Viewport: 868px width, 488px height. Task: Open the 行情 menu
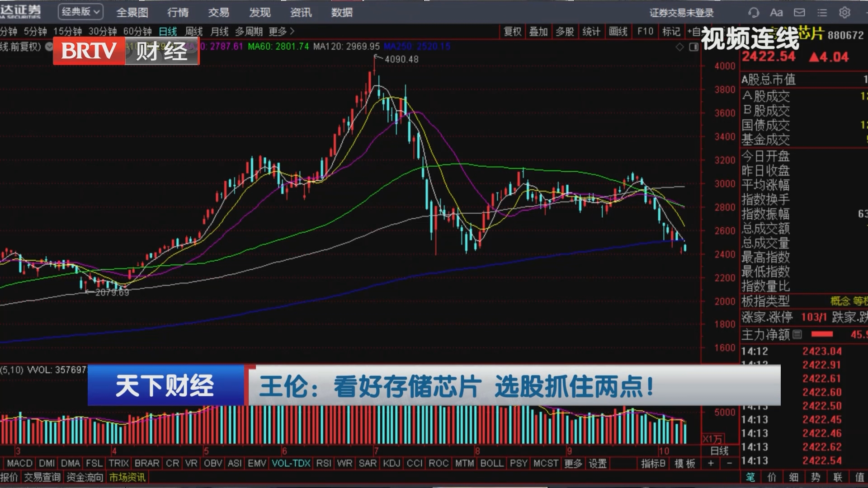pos(178,13)
